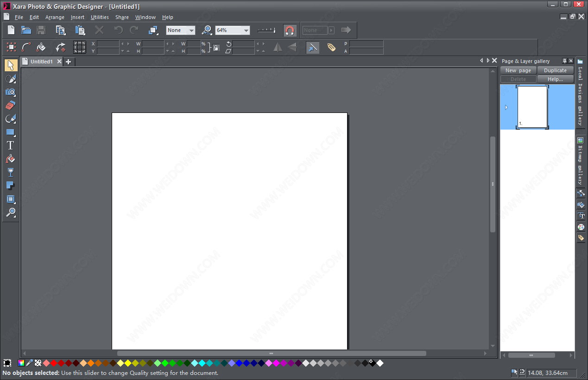Open the arrange order flyout icon
Viewport: 588px width, 380px height.
(153, 30)
